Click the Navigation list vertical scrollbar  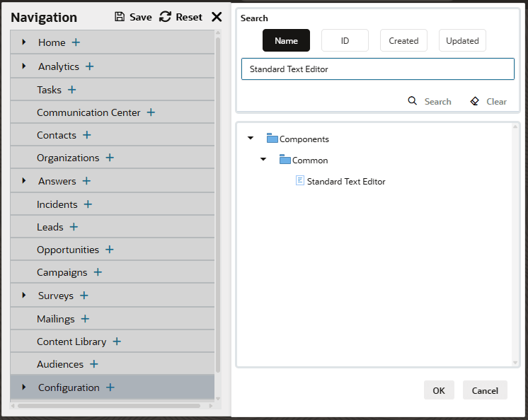click(x=218, y=205)
